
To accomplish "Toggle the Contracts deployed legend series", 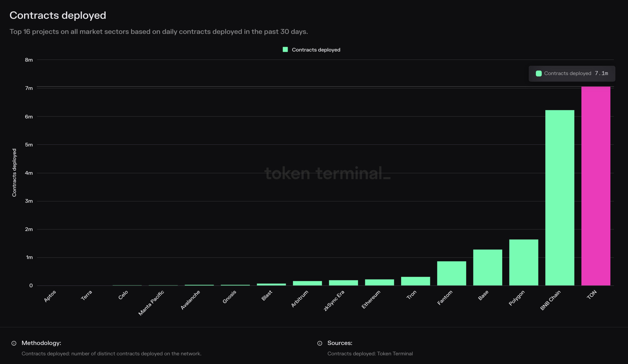I will point(316,50).
